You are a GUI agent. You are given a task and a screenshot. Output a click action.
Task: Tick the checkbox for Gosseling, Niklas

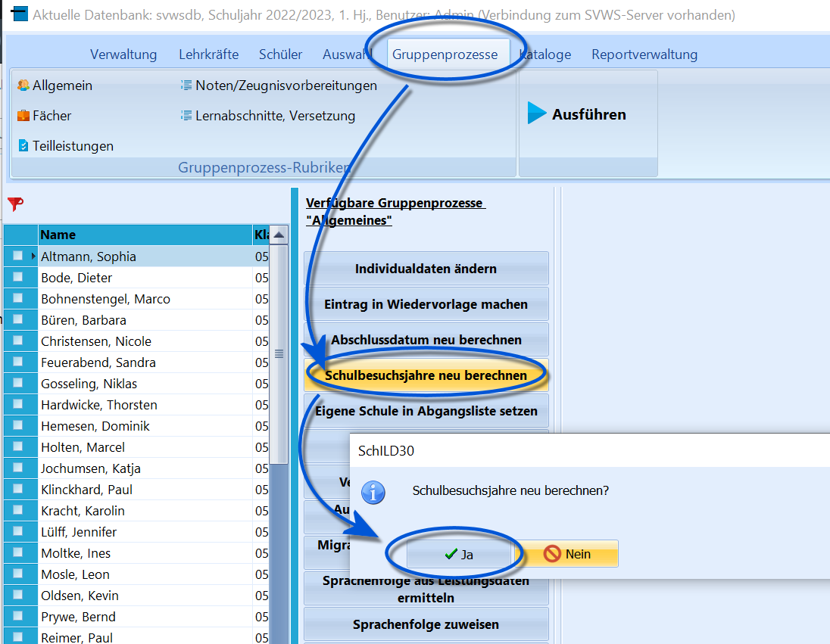tap(18, 383)
